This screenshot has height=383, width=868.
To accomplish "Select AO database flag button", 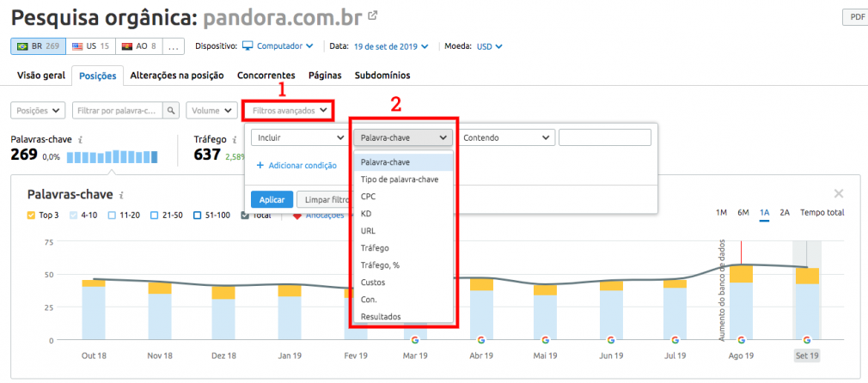I will 139,46.
